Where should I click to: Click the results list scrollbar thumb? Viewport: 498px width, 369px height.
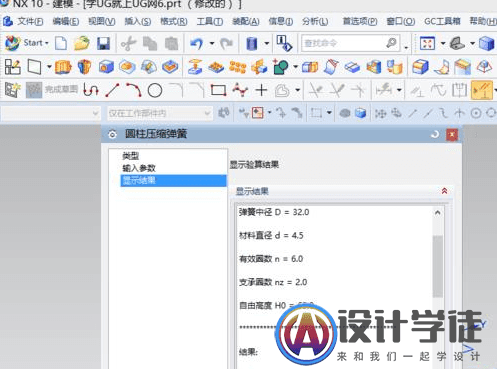(x=438, y=266)
